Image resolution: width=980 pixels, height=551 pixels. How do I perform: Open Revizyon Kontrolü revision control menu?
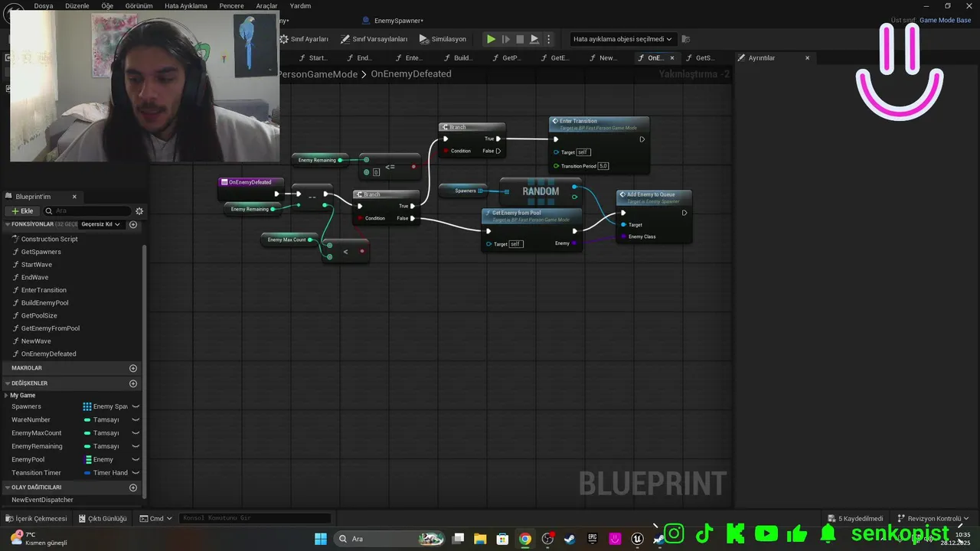(x=933, y=518)
